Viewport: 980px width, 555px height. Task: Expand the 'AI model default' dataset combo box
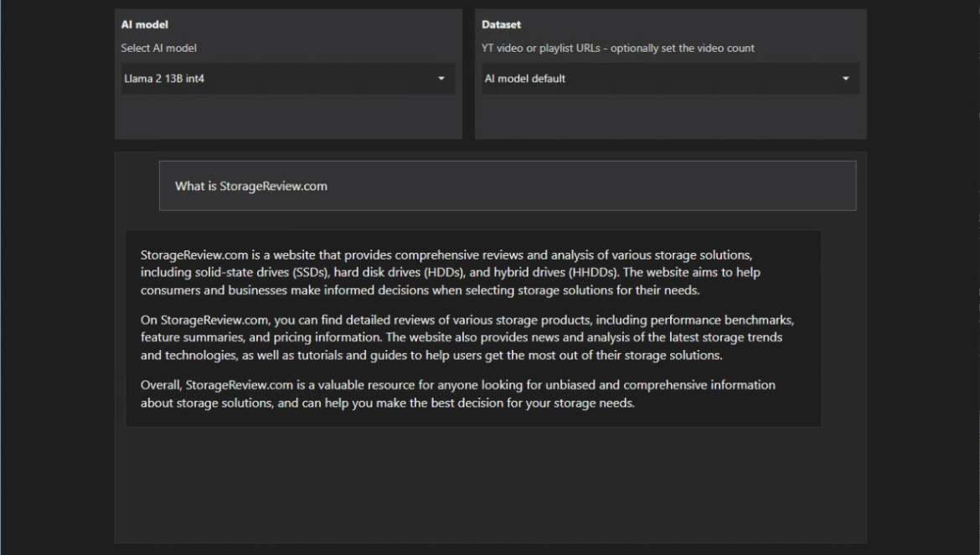click(670, 79)
